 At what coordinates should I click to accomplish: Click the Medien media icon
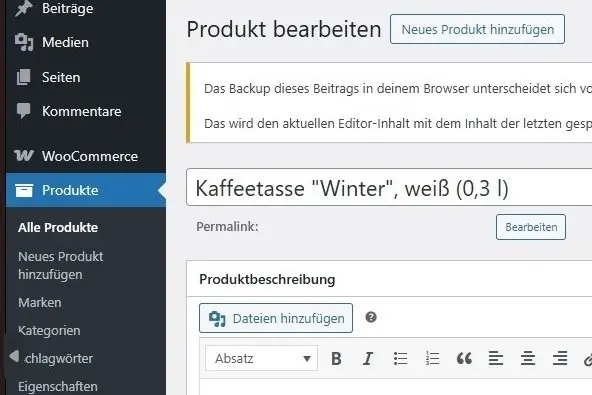point(24,42)
